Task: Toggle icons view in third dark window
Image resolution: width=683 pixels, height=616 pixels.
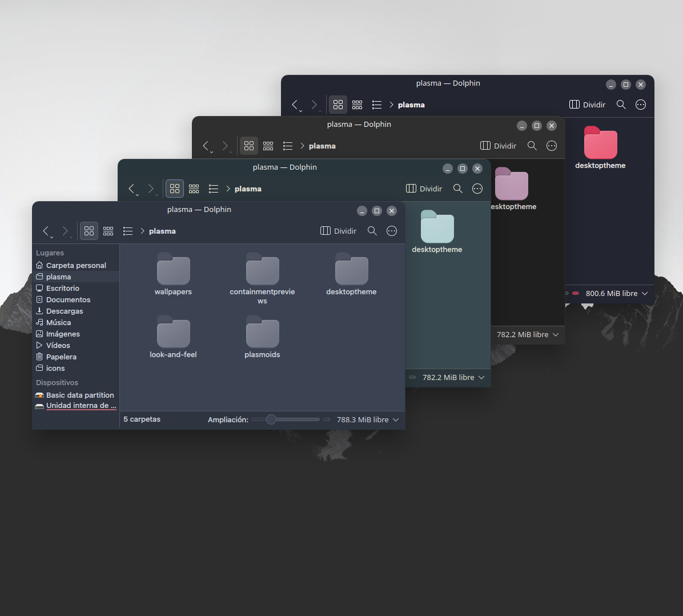Action: (x=249, y=146)
